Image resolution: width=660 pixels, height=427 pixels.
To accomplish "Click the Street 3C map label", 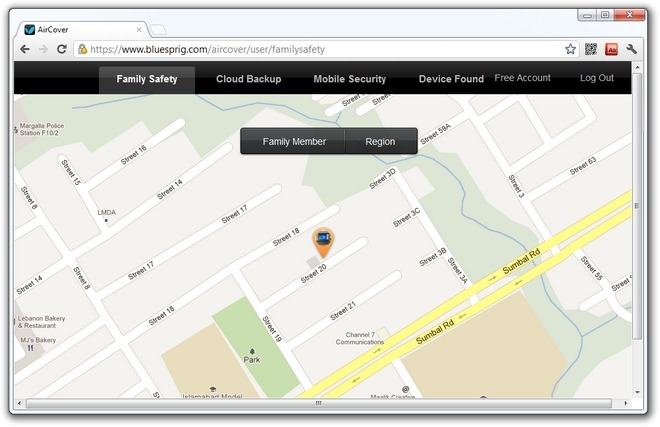I will pyautogui.click(x=407, y=217).
